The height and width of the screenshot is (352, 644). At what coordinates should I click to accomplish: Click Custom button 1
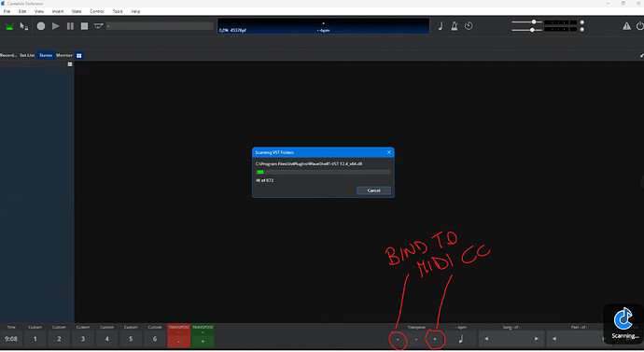(x=35, y=339)
